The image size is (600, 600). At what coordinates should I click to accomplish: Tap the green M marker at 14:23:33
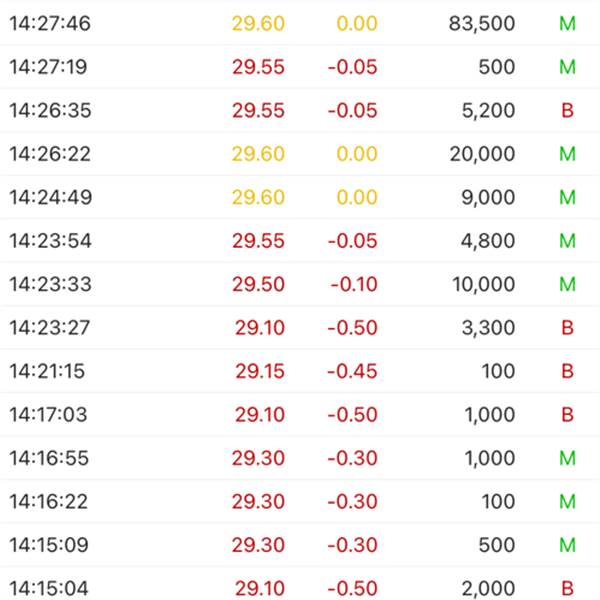click(x=567, y=284)
